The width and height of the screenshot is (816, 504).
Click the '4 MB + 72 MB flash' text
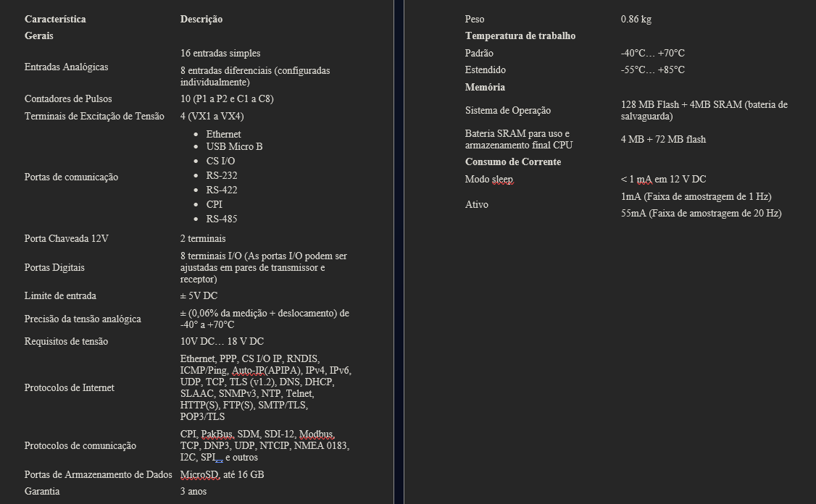pos(663,139)
